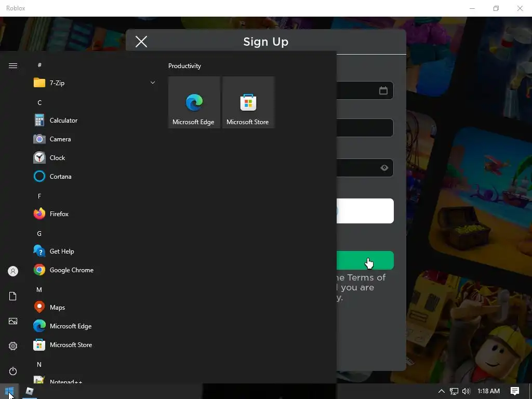Open Settings gear in Start menu

pyautogui.click(x=13, y=345)
